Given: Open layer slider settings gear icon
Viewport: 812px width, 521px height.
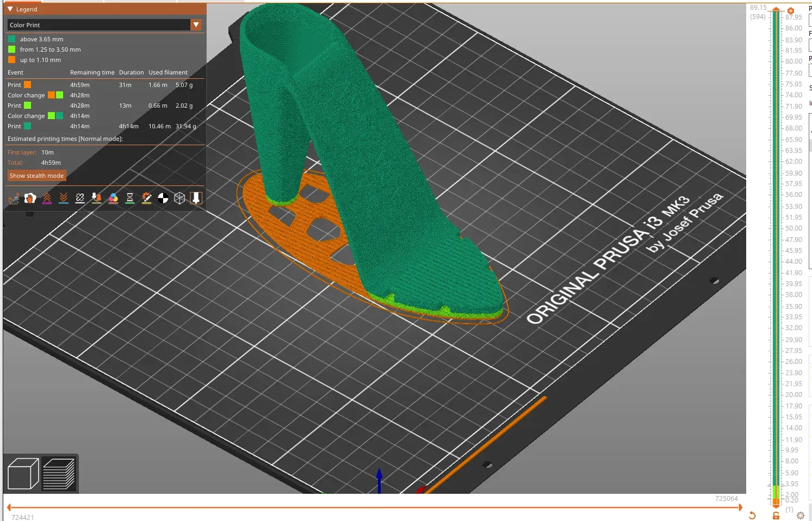Looking at the screenshot, I should [801, 516].
